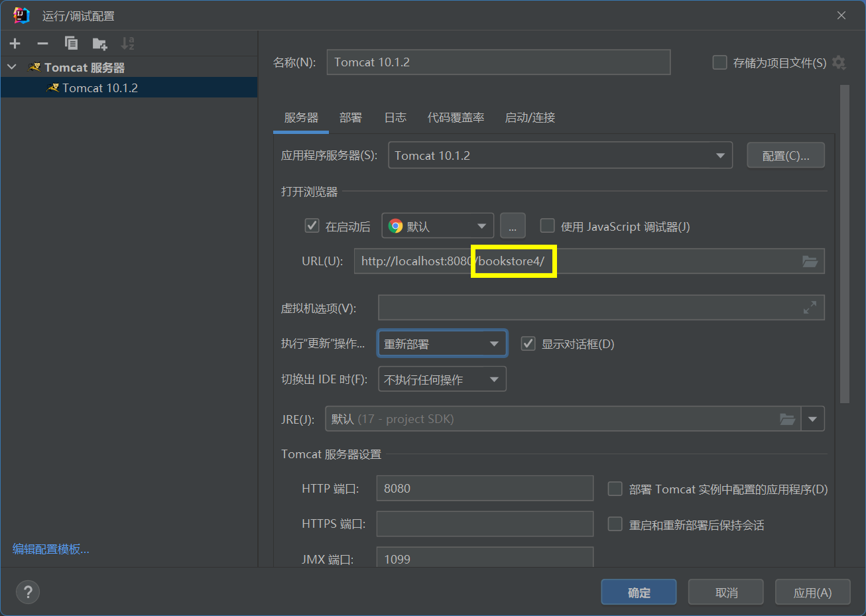Switch to the 代码覆盖率 tab
Viewport: 866px width, 616px height.
pyautogui.click(x=456, y=118)
